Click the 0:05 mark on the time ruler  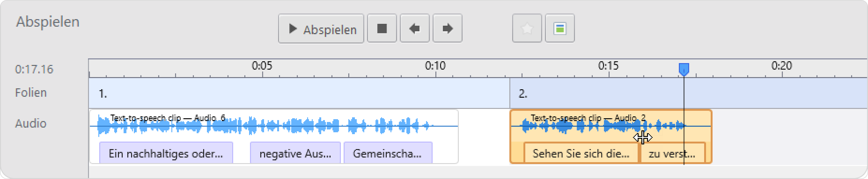(x=262, y=66)
